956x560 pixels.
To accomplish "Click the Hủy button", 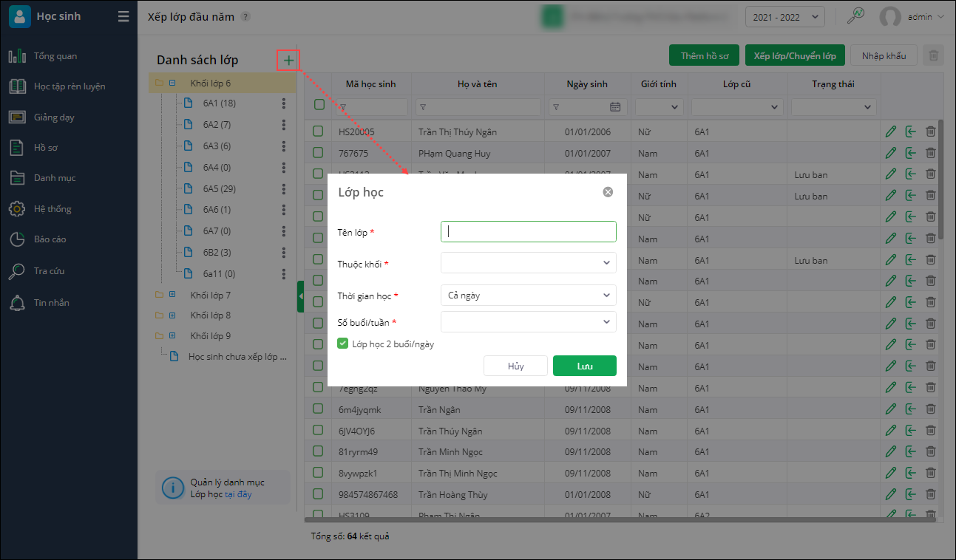I will (516, 366).
